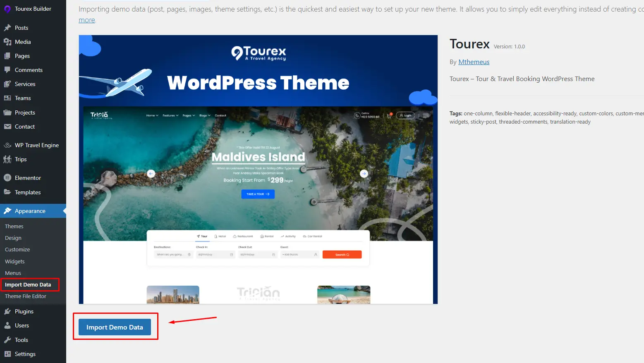Select the Trips hikers icon
The width and height of the screenshot is (644, 363).
click(7, 159)
